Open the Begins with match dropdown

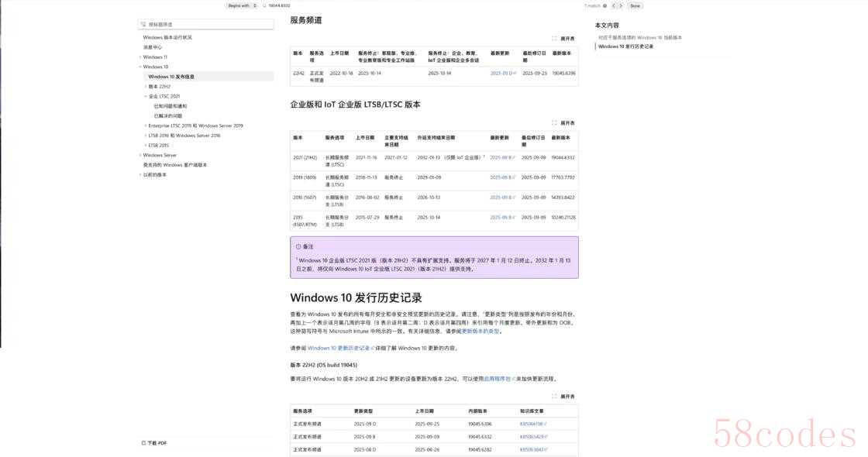coord(242,5)
